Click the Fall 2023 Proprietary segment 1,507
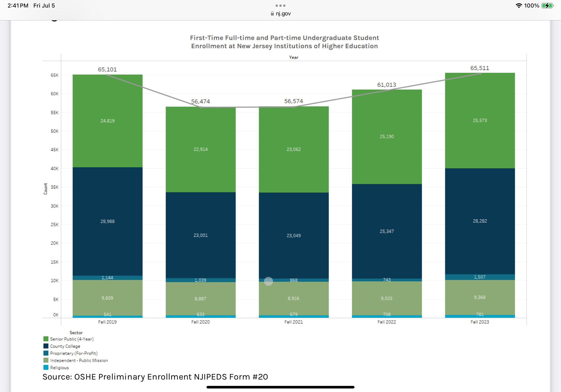 pyautogui.click(x=480, y=277)
